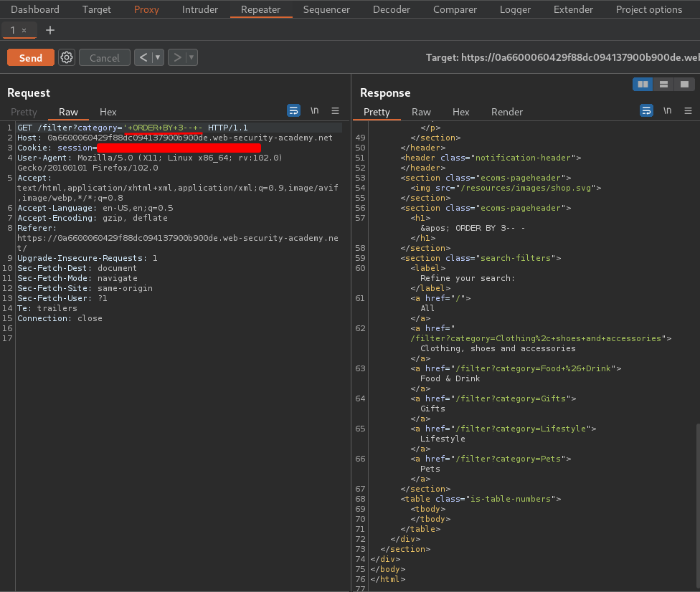The image size is (700, 592).
Task: Click the Upgrade-Insecure-Requests header line
Action: [x=87, y=258]
